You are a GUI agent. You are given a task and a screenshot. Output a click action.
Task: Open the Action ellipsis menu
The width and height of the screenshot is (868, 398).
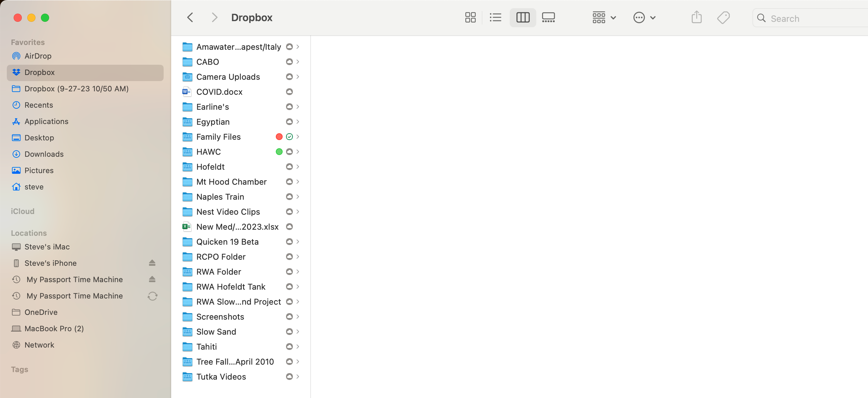click(x=644, y=18)
